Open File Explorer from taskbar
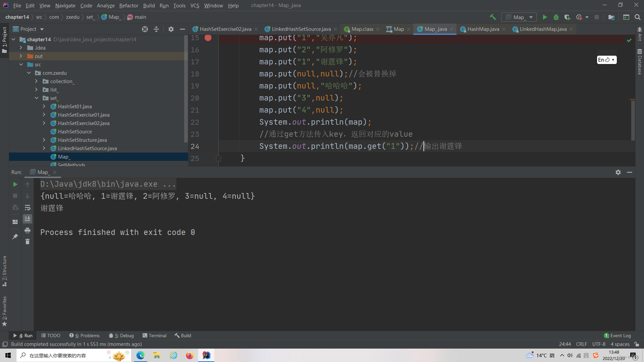The width and height of the screenshot is (644, 362). (157, 355)
